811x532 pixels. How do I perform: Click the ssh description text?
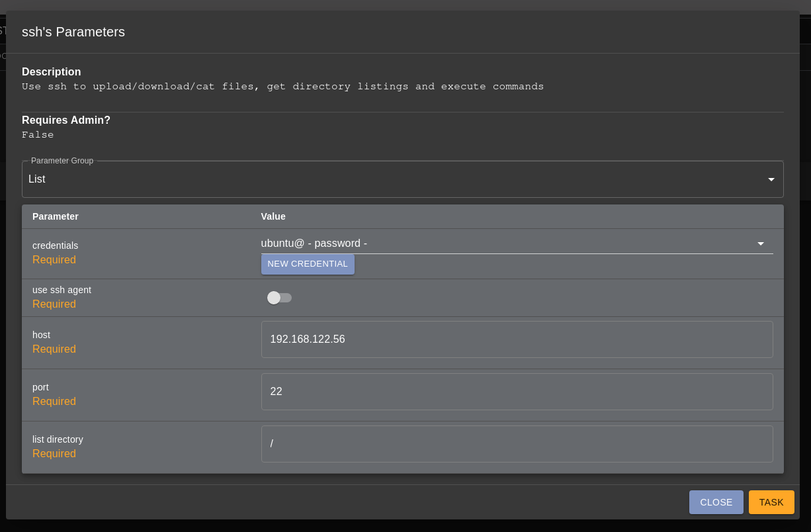(283, 86)
